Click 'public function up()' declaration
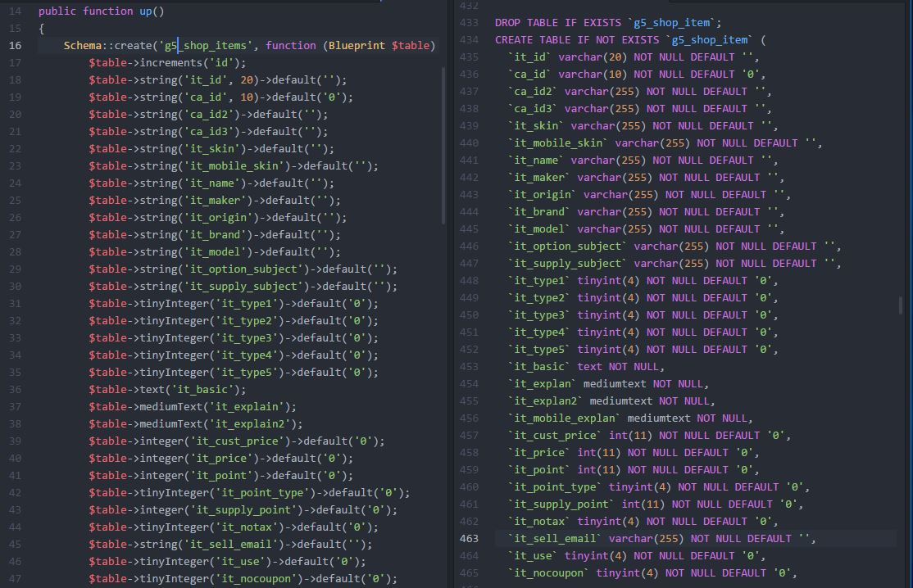This screenshot has height=588, width=913. (102, 11)
